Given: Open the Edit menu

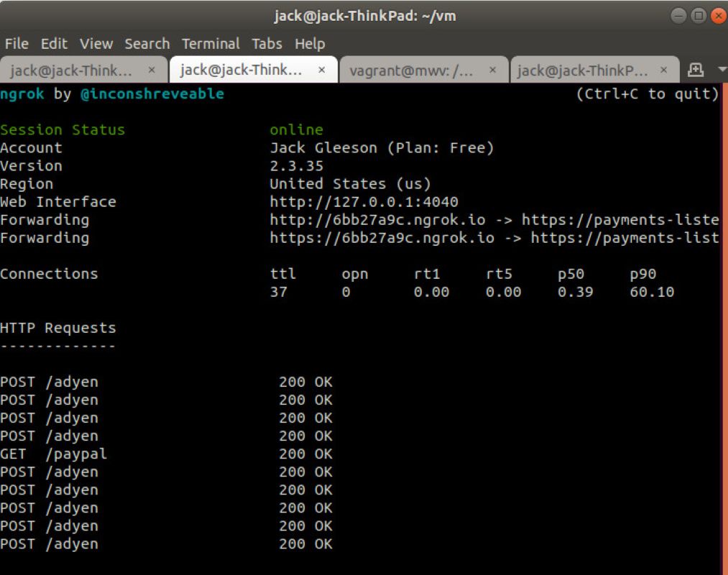Looking at the screenshot, I should pyautogui.click(x=54, y=44).
